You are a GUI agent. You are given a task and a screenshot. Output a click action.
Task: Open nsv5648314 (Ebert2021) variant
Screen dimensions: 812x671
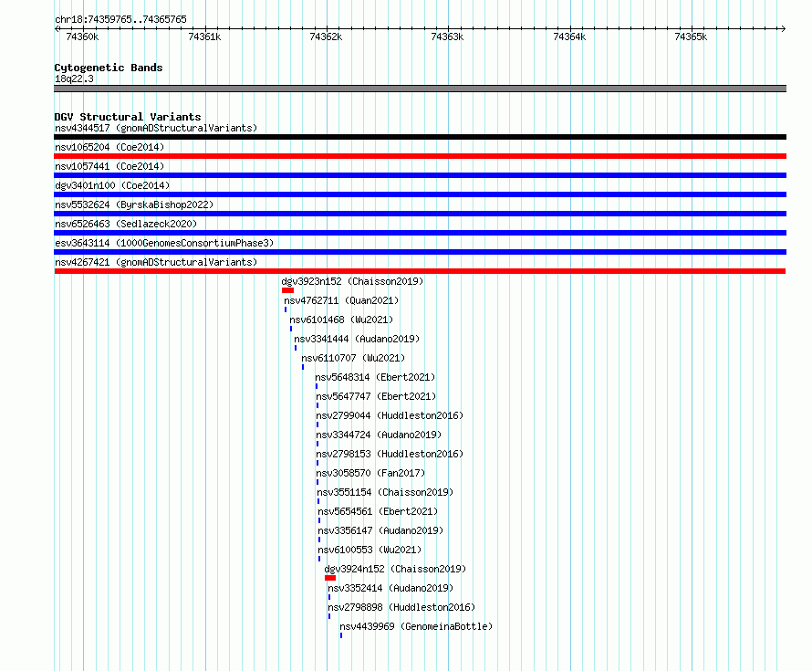375,377
